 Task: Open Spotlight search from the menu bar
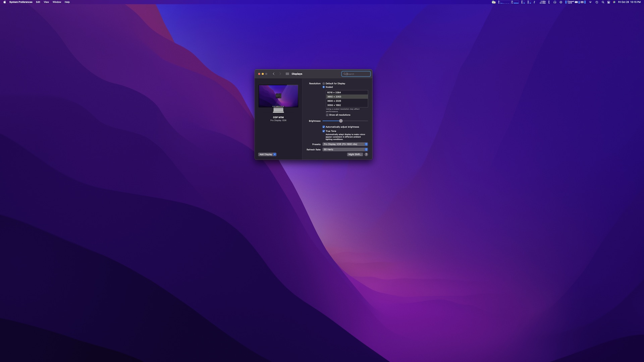[x=603, y=2]
